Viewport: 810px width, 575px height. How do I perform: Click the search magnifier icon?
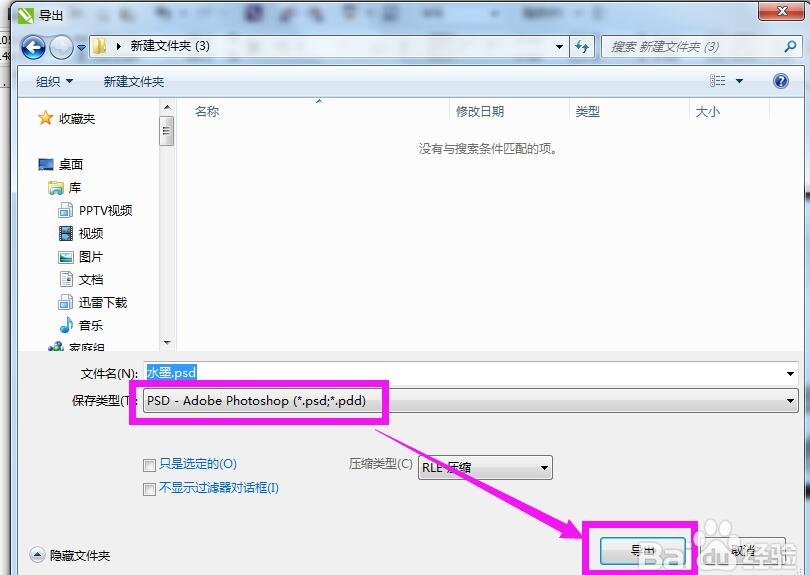point(790,47)
